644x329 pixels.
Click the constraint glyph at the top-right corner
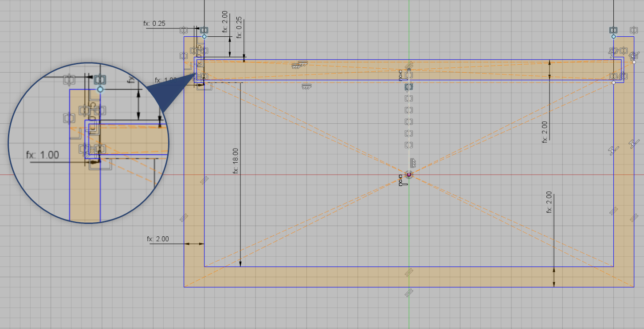point(614,30)
